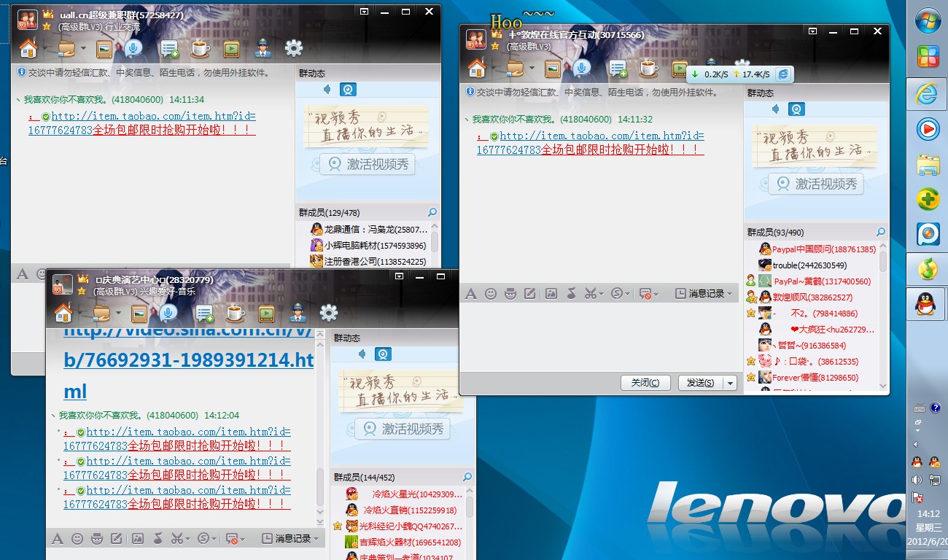
Task: Open emoticon picker in 庆典演艺中心 input toolbar
Action: [77, 538]
